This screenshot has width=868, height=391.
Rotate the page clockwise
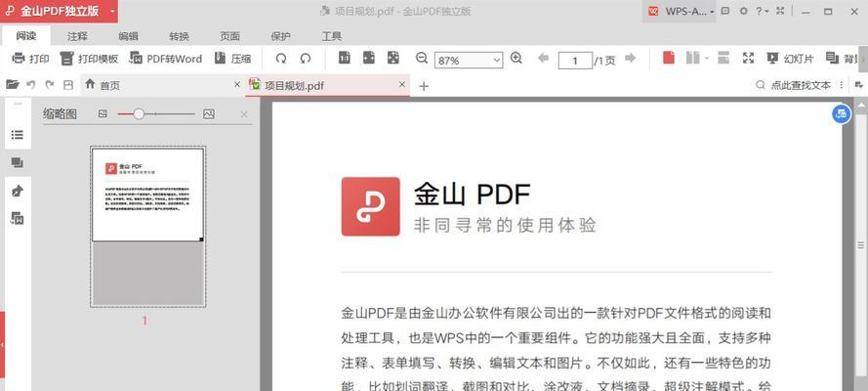281,58
